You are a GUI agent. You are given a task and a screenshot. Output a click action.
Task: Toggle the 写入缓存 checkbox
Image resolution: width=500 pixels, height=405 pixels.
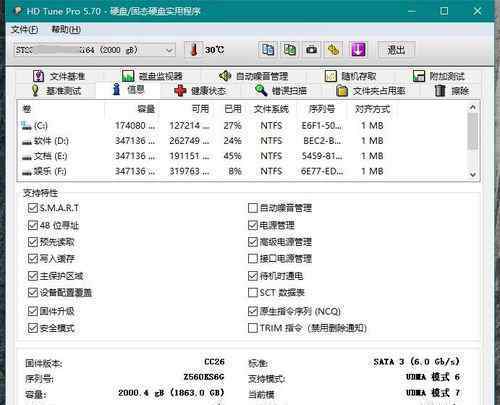tap(32, 259)
